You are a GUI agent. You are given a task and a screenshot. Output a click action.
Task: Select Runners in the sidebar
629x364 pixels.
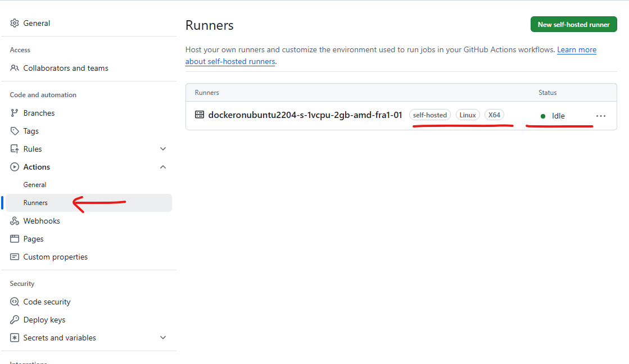click(35, 202)
